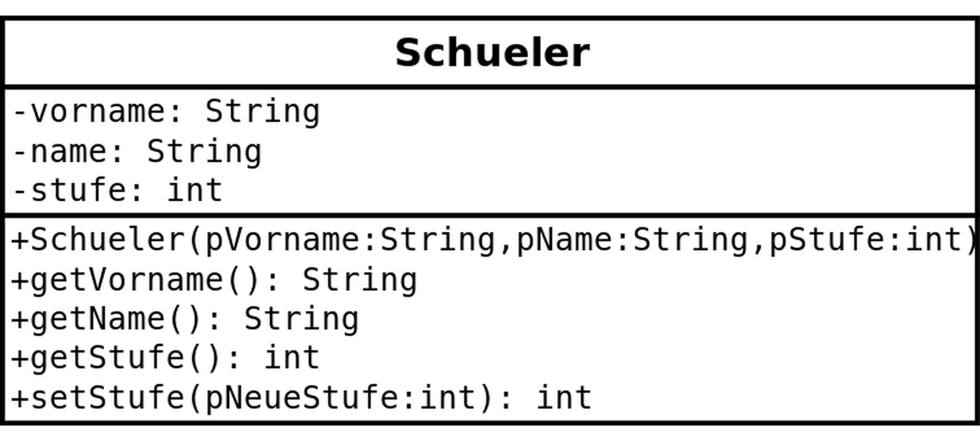
Task: Click String return type of getVorname
Action: click(360, 280)
